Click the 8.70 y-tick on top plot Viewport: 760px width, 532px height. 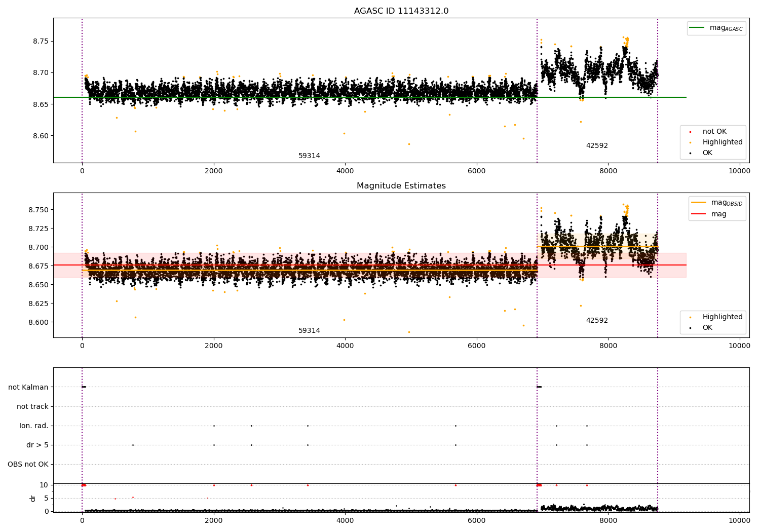click(x=41, y=72)
